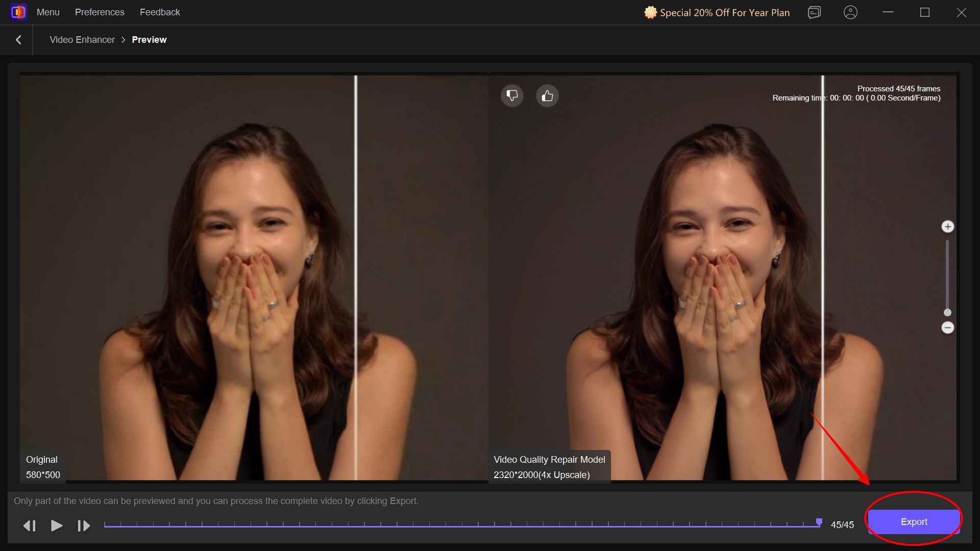Open the Menu
Image resolution: width=980 pixels, height=551 pixels.
(47, 12)
